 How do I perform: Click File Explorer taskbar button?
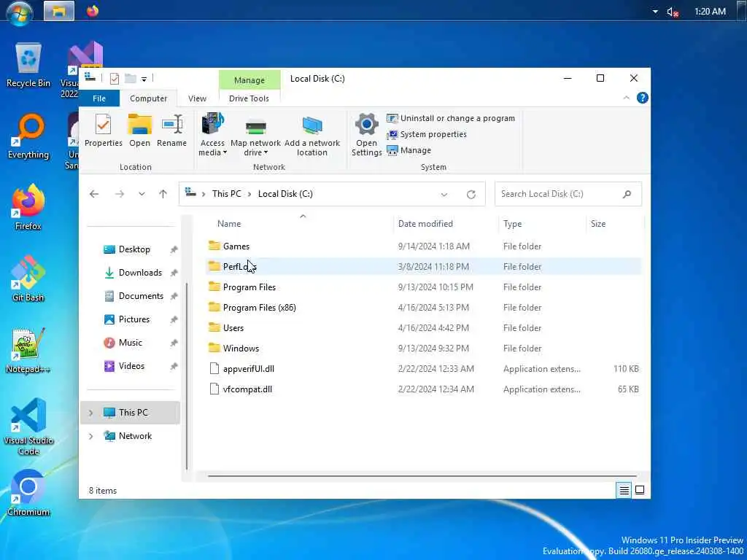pos(59,11)
